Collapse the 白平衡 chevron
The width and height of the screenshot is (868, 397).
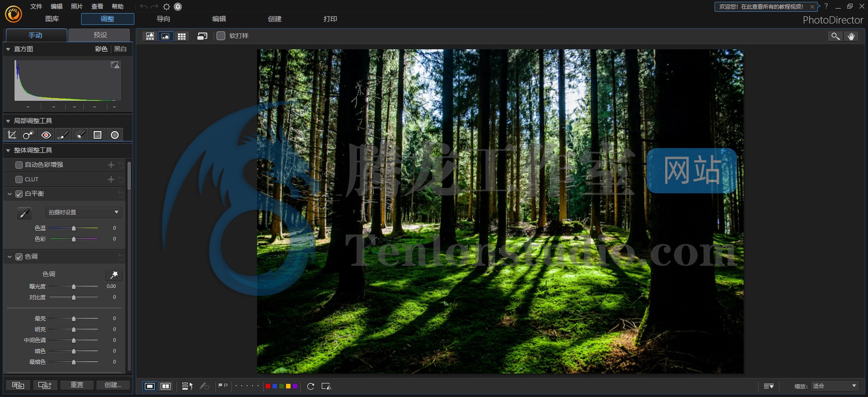(10, 194)
